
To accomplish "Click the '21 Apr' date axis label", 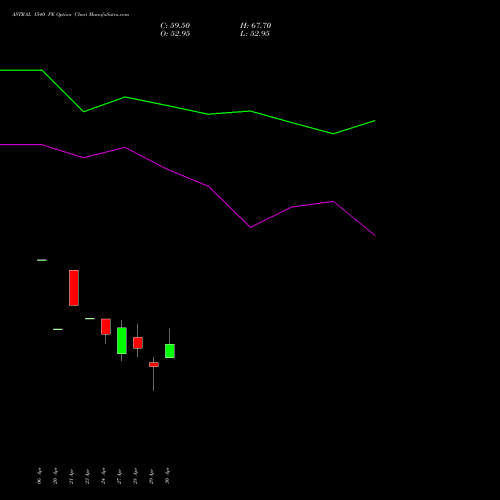I will (x=71, y=476).
